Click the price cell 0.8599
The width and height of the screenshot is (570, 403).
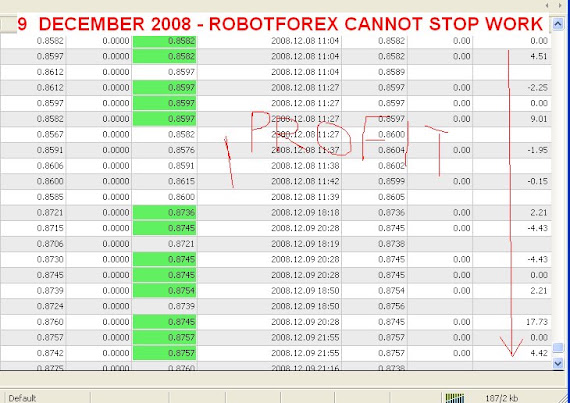pyautogui.click(x=392, y=181)
